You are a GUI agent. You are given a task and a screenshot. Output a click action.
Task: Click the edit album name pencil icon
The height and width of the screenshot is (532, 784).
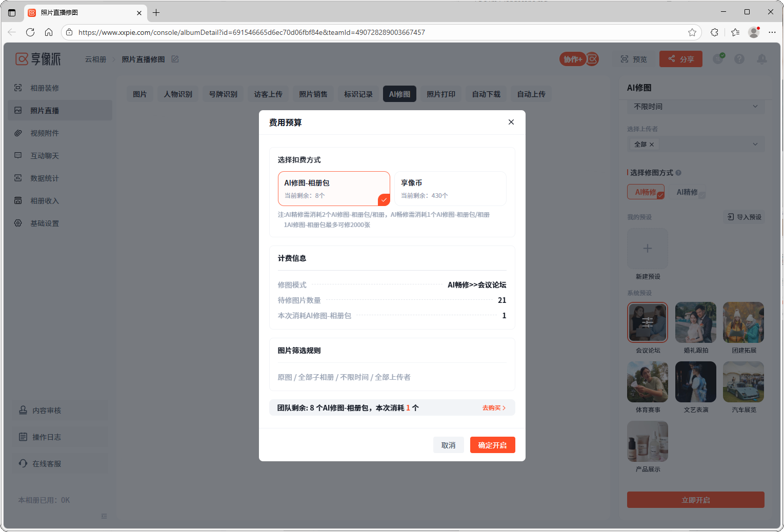(x=175, y=59)
